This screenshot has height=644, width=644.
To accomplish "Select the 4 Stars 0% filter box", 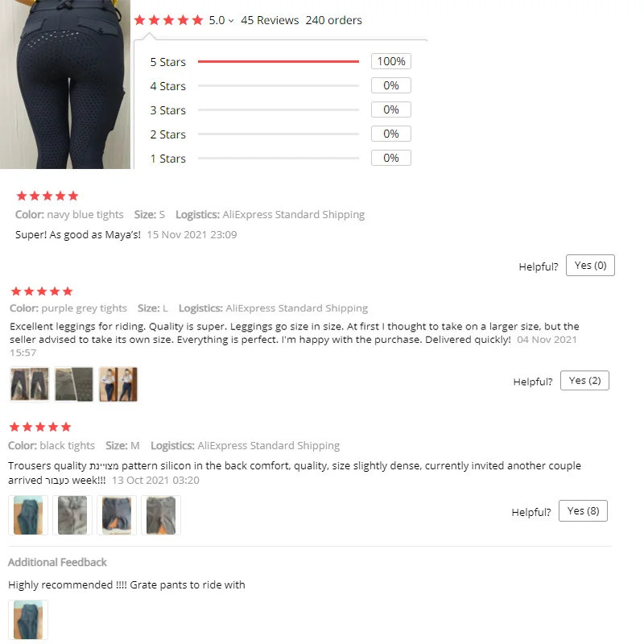I will coord(391,85).
